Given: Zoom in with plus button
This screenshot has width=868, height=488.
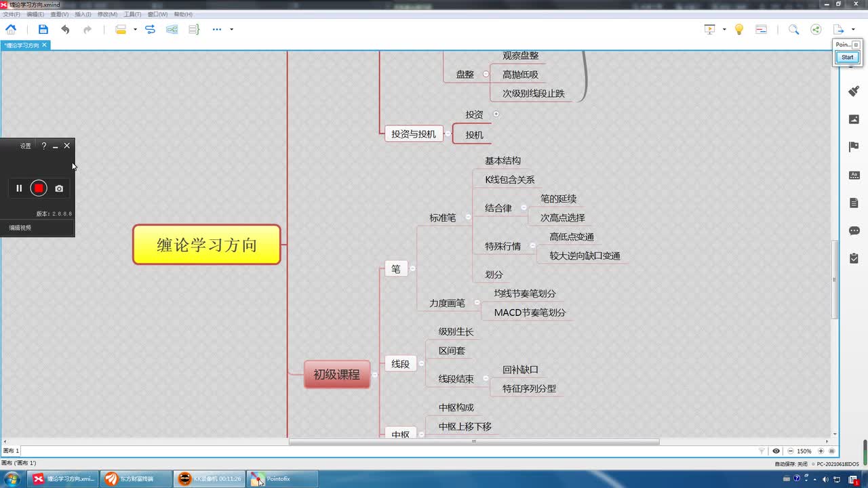Looking at the screenshot, I should tap(821, 451).
